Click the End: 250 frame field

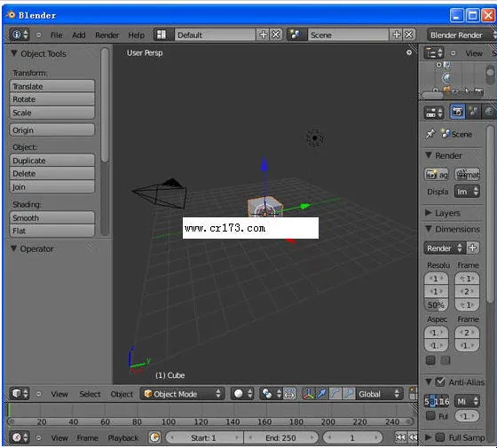(280, 437)
